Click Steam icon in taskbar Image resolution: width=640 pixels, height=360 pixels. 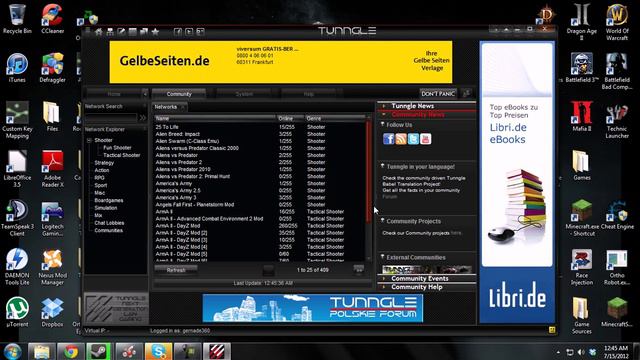pos(98,351)
